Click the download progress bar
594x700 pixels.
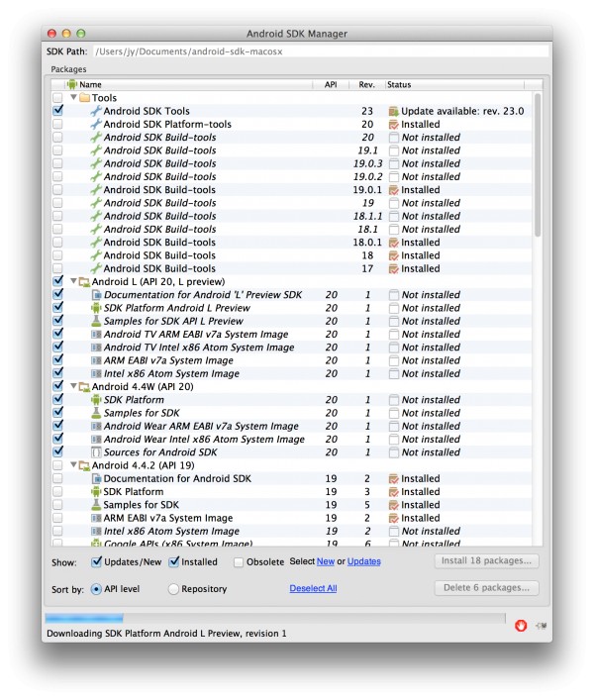pos(275,618)
